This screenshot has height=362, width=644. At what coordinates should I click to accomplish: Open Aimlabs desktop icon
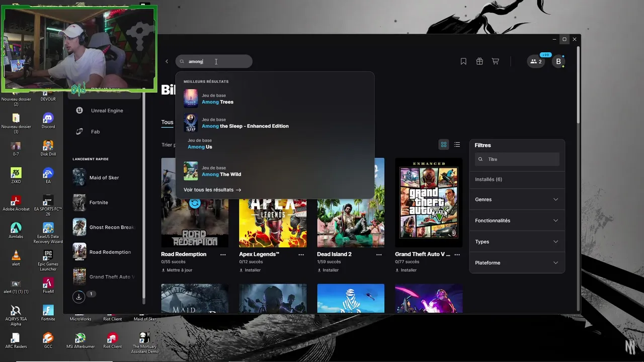(16, 231)
